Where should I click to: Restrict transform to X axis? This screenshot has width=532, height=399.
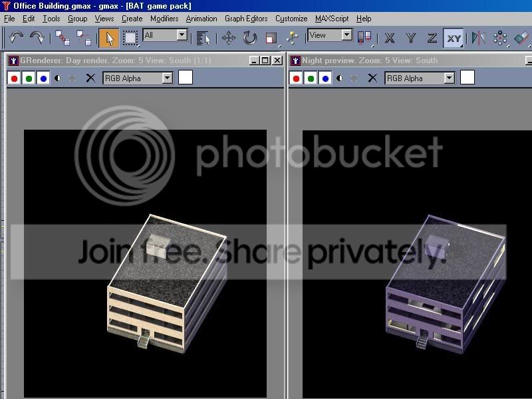390,38
